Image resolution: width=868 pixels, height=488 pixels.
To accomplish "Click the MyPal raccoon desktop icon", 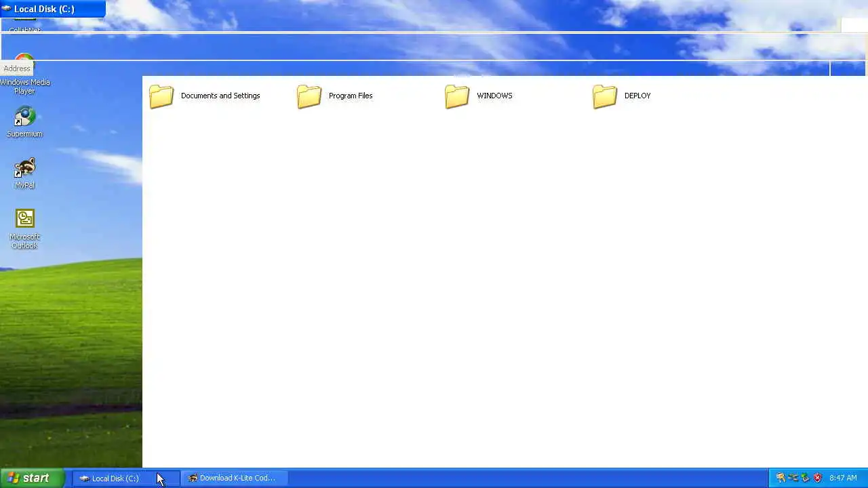I will tap(24, 168).
